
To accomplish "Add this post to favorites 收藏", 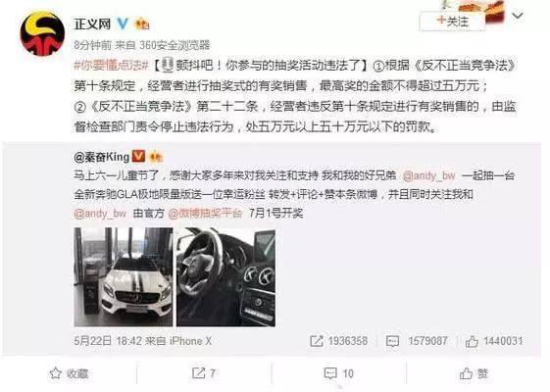I will [x=69, y=373].
